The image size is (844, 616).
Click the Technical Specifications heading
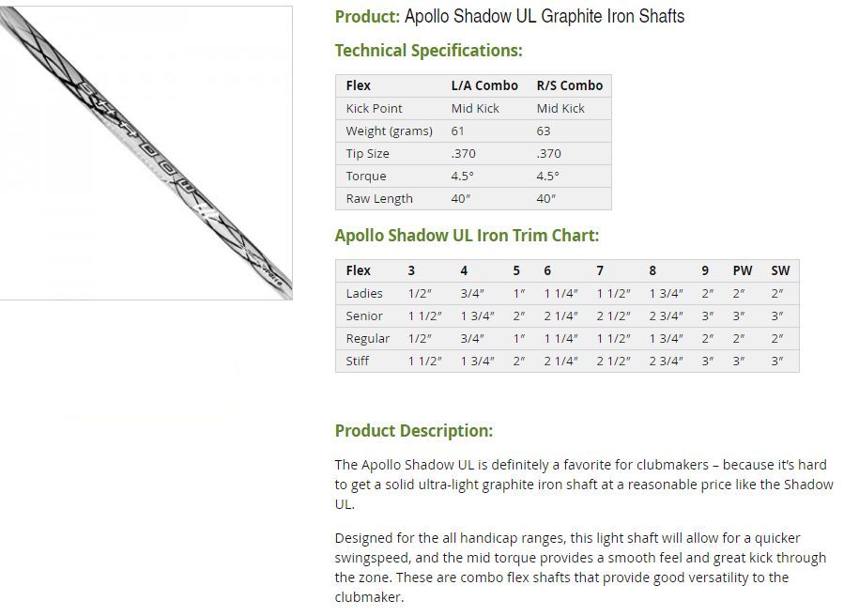[x=428, y=51]
